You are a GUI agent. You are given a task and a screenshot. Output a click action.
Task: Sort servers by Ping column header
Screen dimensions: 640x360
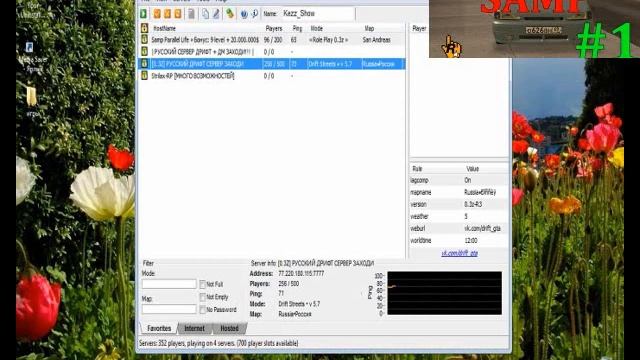coord(298,28)
